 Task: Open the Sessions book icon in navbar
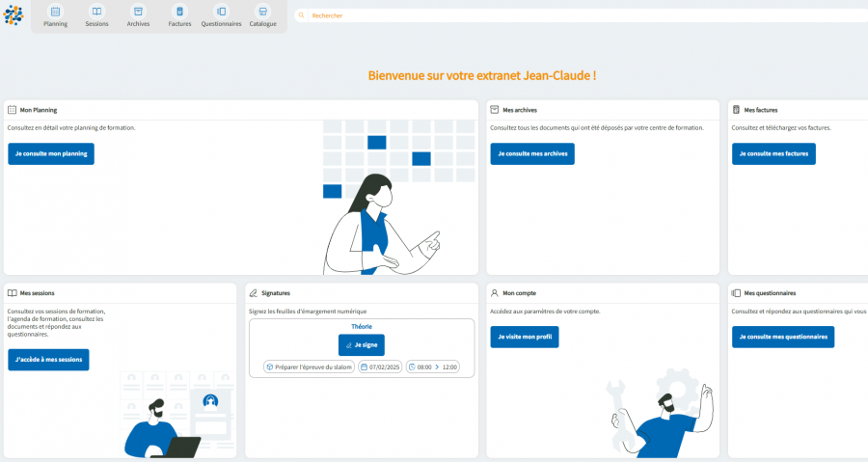coord(96,12)
